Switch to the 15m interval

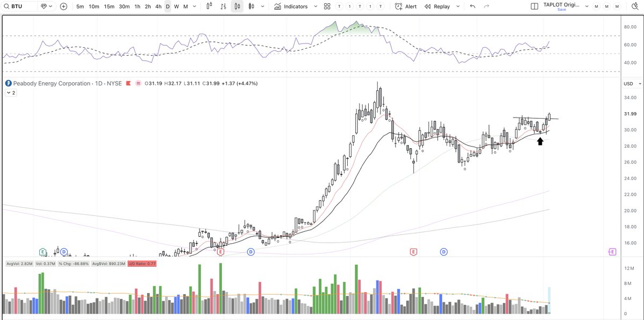(x=109, y=6)
